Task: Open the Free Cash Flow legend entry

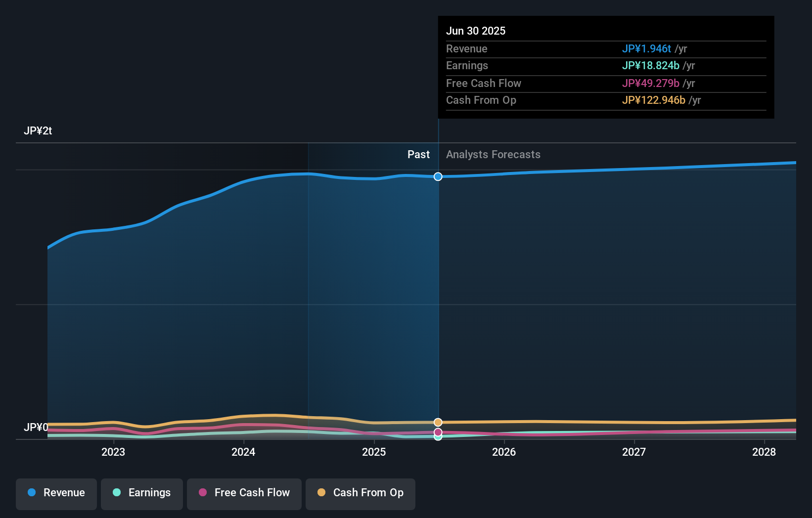Action: 244,493
